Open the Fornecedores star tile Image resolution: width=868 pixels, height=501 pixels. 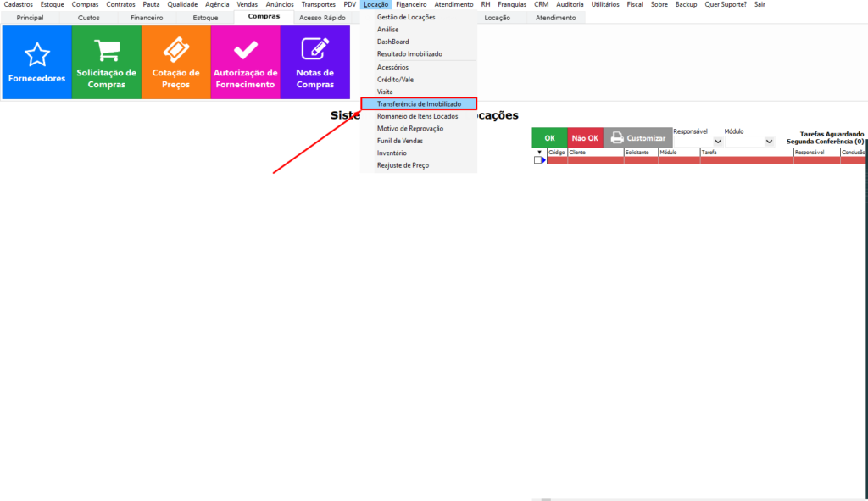pyautogui.click(x=36, y=62)
